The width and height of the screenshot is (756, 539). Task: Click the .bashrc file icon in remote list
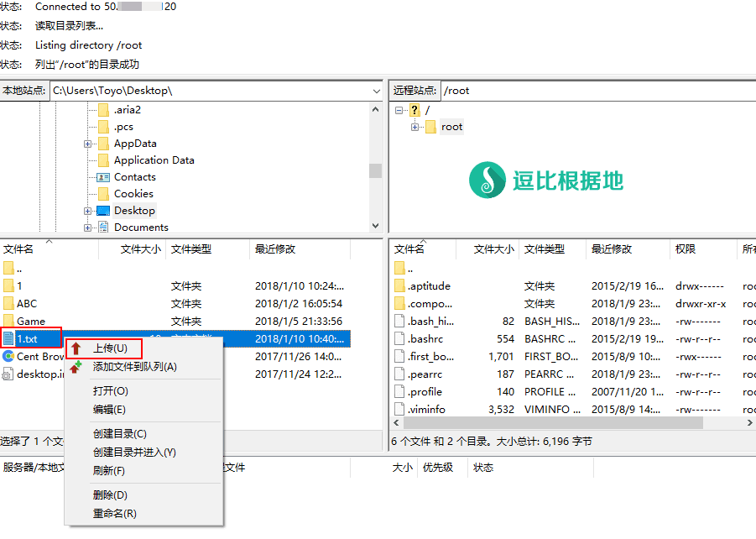(x=399, y=338)
